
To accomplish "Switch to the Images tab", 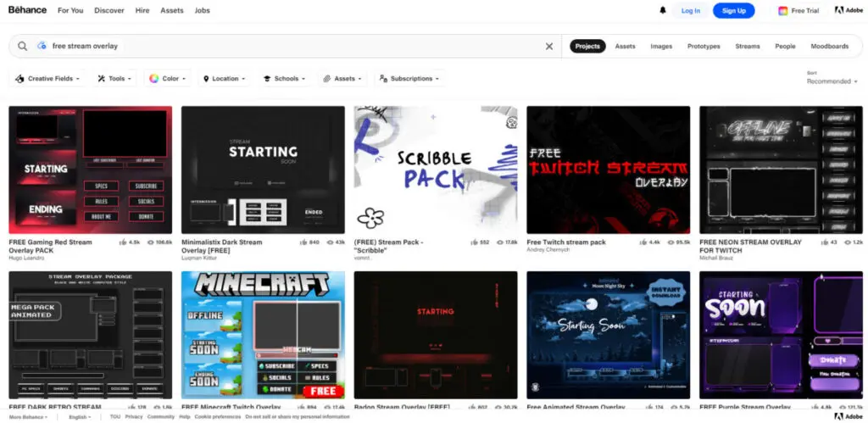I will coord(661,47).
